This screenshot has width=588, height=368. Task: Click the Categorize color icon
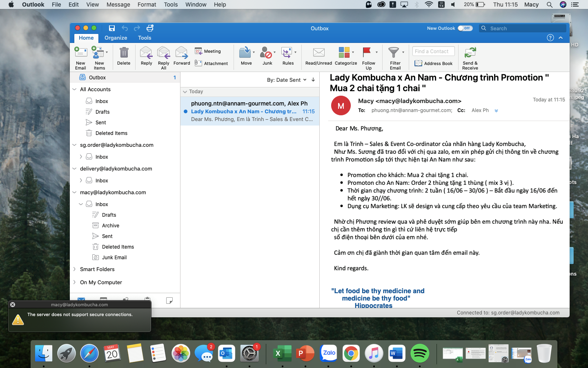(344, 52)
